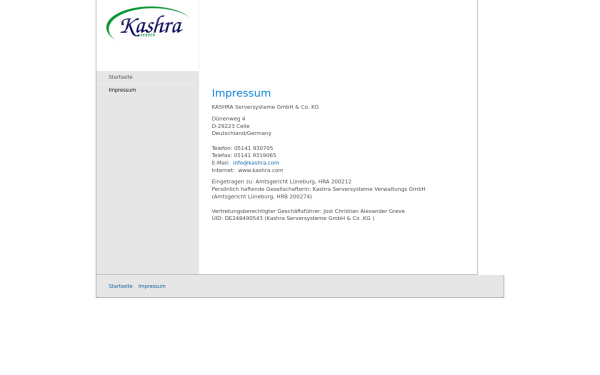Image resolution: width=600 pixels, height=375 pixels.
Task: Select Impressum in the sidebar menu
Action: 122,90
